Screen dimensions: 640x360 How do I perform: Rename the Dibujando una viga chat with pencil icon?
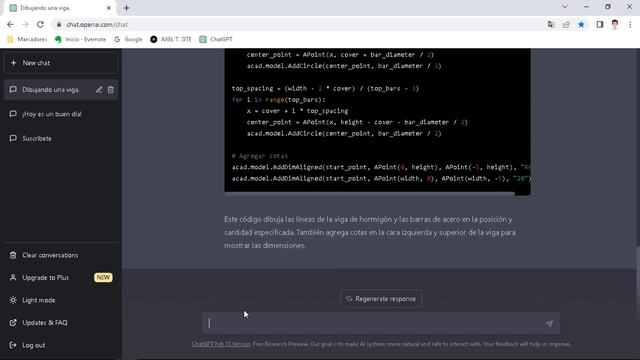coord(99,89)
